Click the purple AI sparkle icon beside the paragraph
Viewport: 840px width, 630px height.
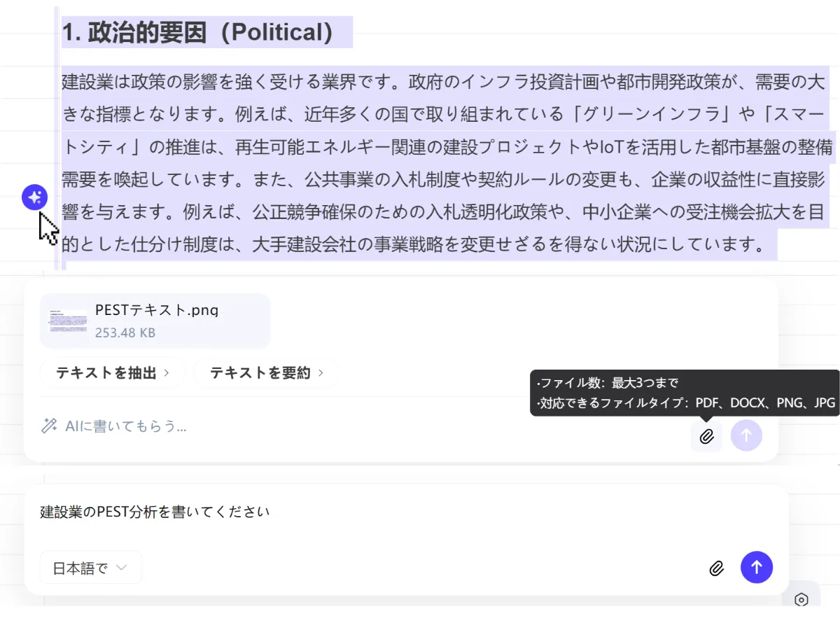coord(34,198)
